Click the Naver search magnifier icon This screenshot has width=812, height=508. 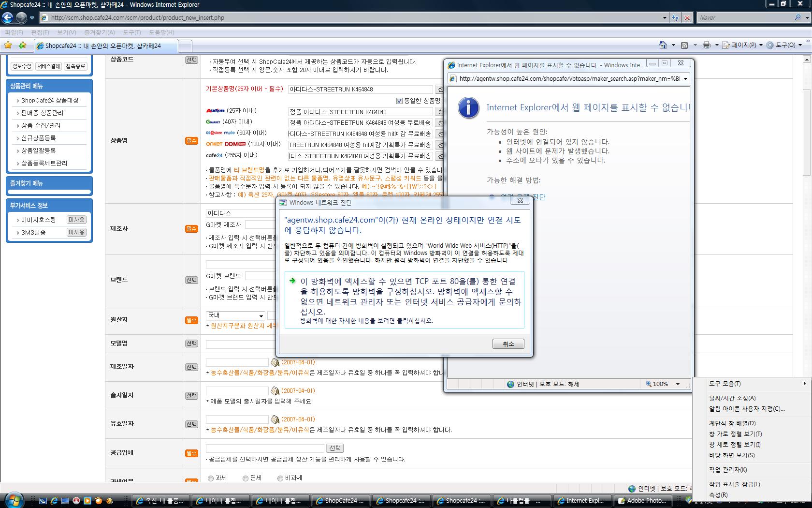click(797, 17)
